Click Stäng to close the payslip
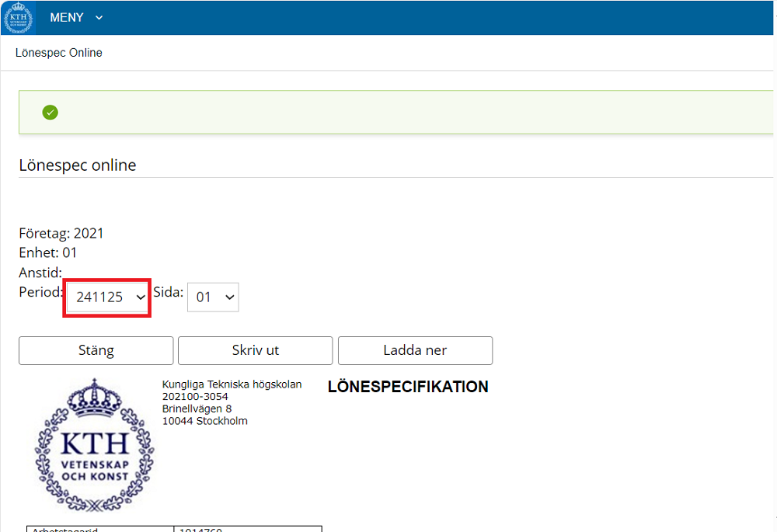 point(96,350)
